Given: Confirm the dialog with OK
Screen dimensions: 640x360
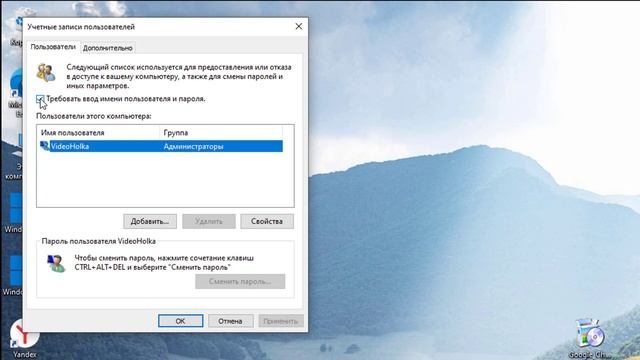Looking at the screenshot, I should (x=180, y=321).
